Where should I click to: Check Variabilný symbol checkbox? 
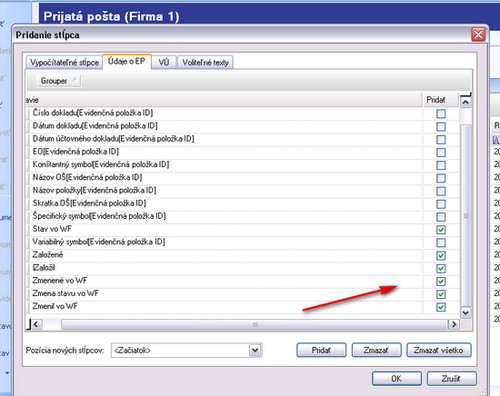441,243
